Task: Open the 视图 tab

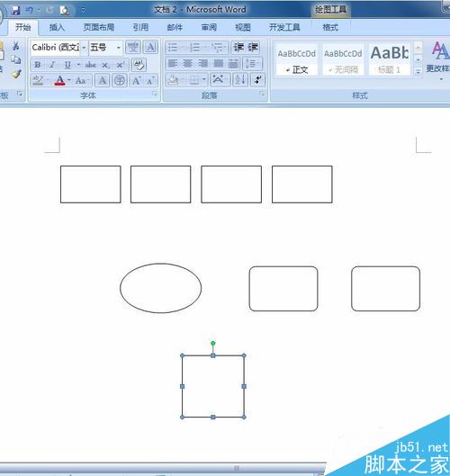Action: (x=243, y=27)
